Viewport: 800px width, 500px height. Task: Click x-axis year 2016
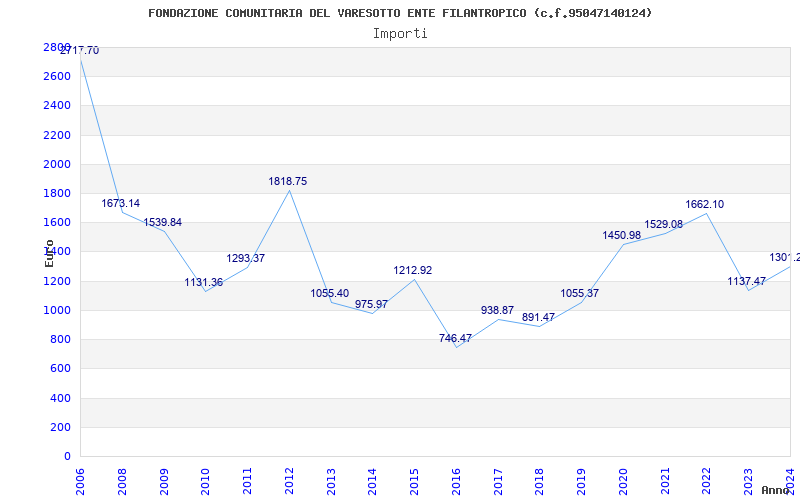pyautogui.click(x=457, y=482)
